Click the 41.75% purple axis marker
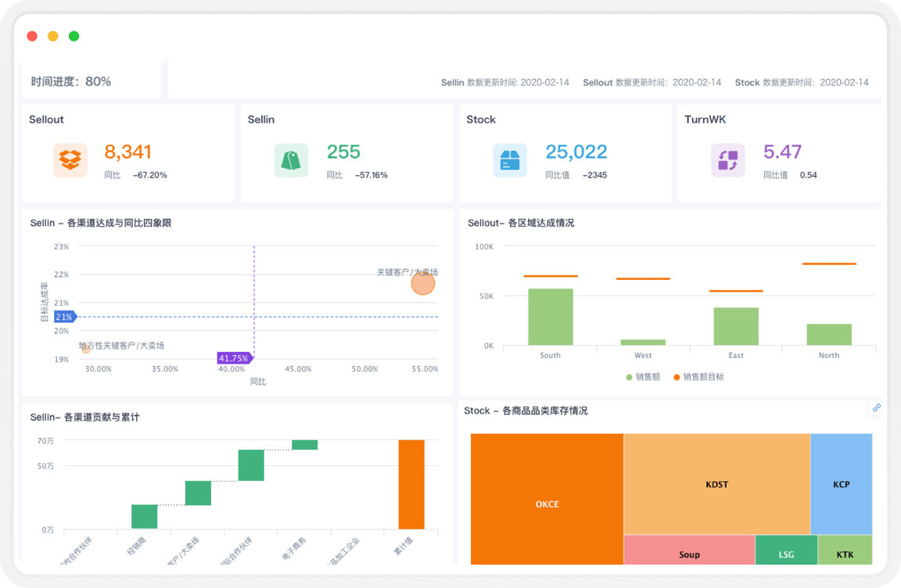The width and height of the screenshot is (901, 588). click(234, 358)
